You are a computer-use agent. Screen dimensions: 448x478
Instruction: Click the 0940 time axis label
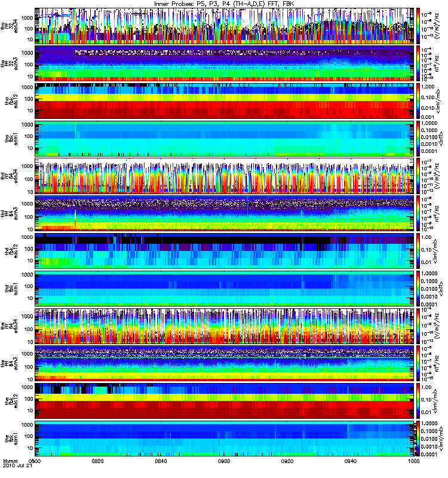tap(350, 461)
